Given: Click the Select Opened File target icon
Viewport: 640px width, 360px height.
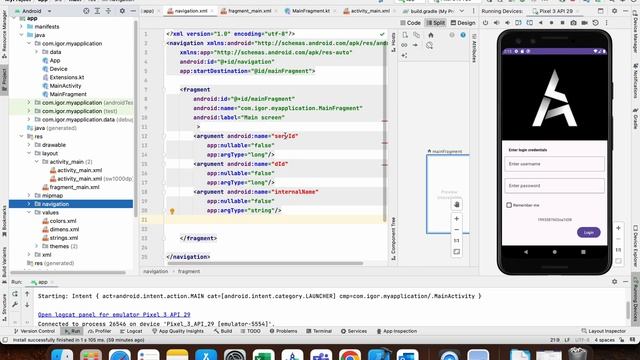Looking at the screenshot, I should click(x=86, y=11).
